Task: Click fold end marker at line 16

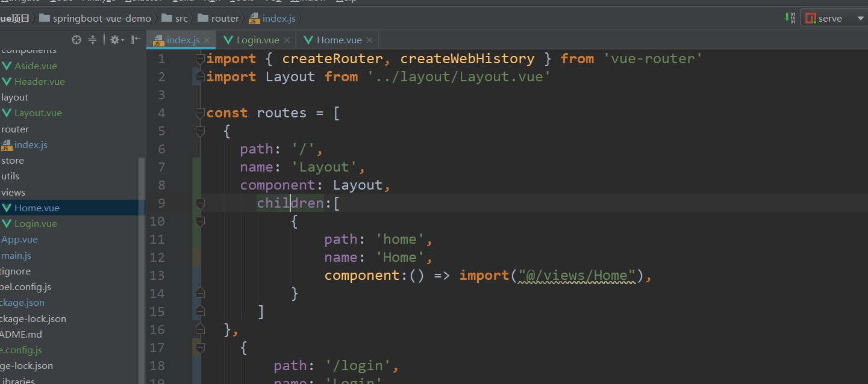Action: point(200,329)
